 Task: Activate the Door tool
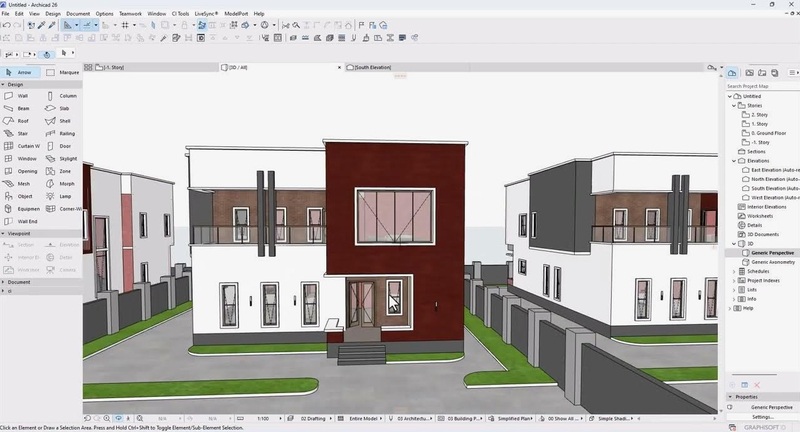point(62,146)
